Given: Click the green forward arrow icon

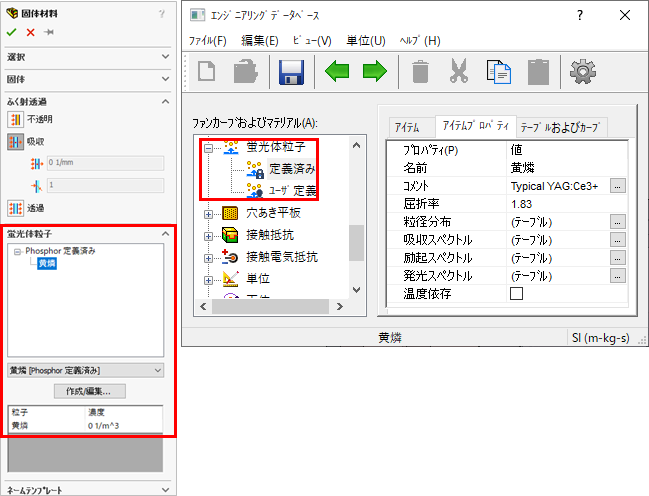Looking at the screenshot, I should coord(375,71).
